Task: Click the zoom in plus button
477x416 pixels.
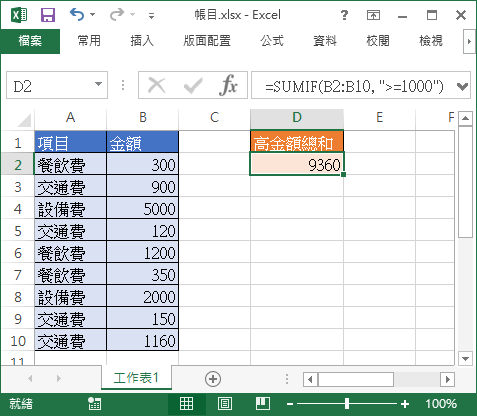Action: click(405, 404)
